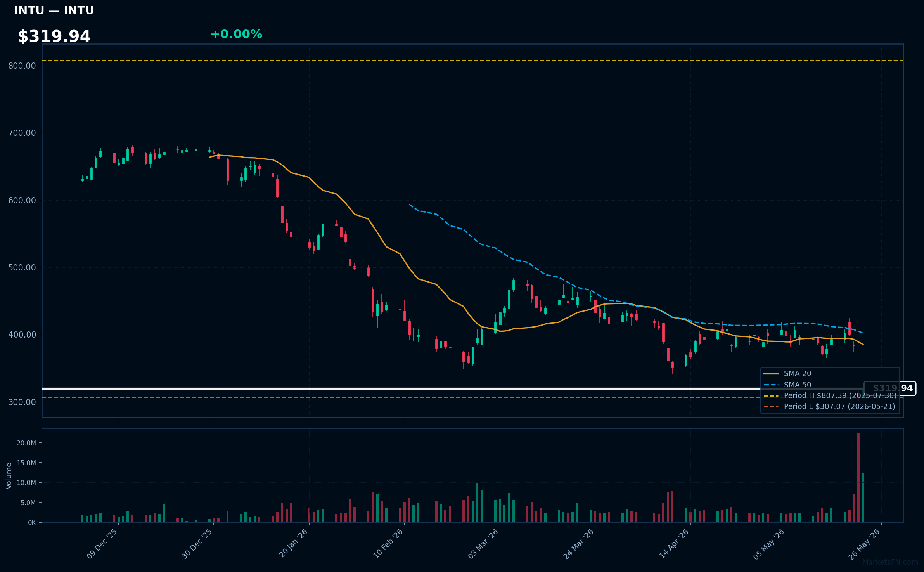924x572 pixels.
Task: Click the 500.00 price axis label
Action: pyautogui.click(x=22, y=267)
